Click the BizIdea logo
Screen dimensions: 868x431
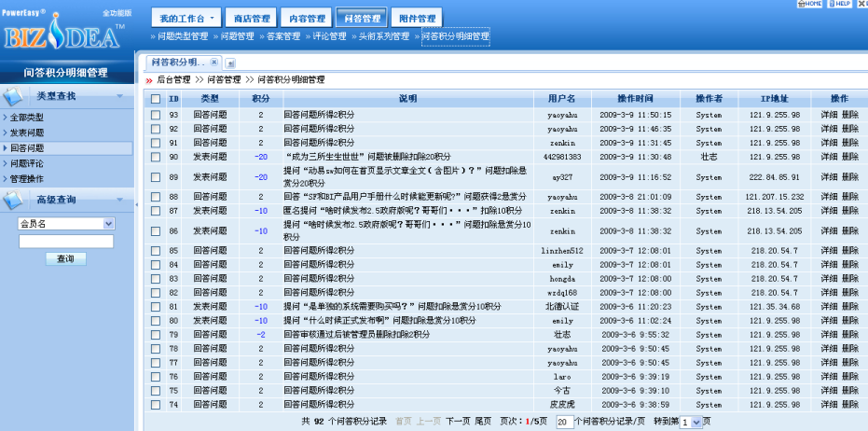pos(65,35)
